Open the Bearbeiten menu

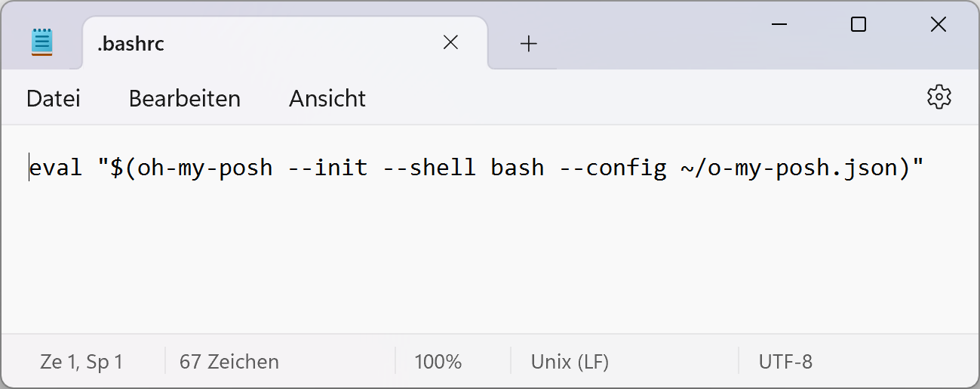(185, 99)
